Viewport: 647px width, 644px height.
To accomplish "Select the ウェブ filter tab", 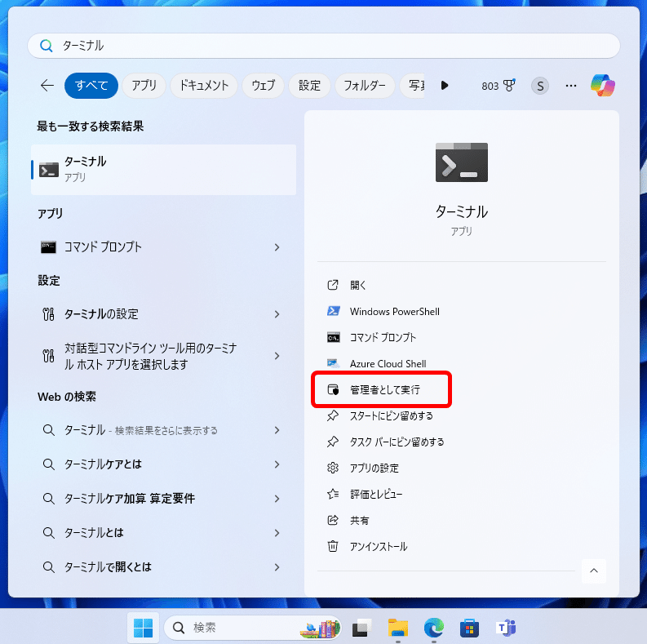I will 264,86.
